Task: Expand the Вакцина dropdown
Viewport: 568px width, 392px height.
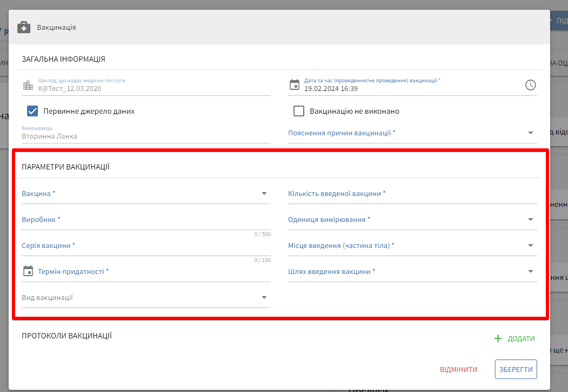Action: pyautogui.click(x=264, y=193)
